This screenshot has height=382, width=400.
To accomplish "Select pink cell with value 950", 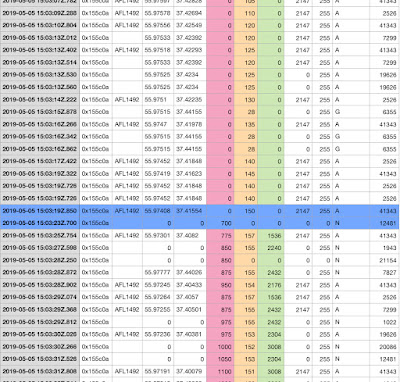I will click(x=220, y=285).
